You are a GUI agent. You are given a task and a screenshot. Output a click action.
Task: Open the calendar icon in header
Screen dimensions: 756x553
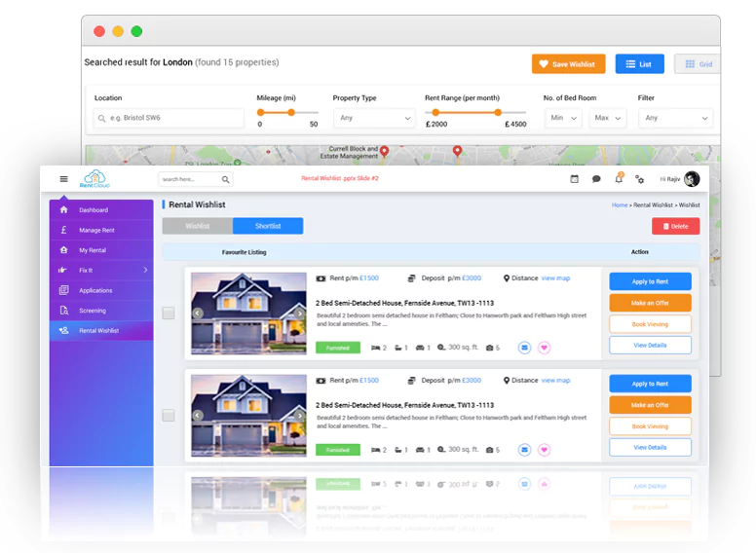coord(574,179)
